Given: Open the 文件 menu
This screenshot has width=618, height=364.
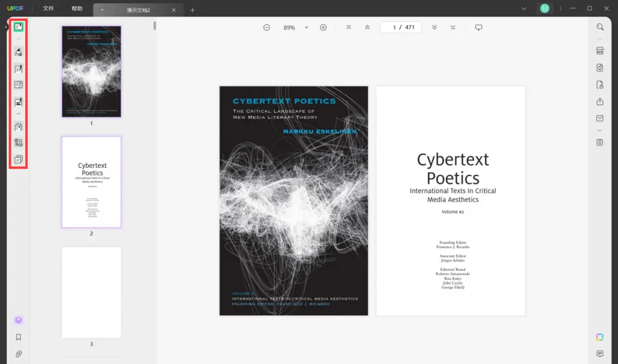Looking at the screenshot, I should pos(48,8).
